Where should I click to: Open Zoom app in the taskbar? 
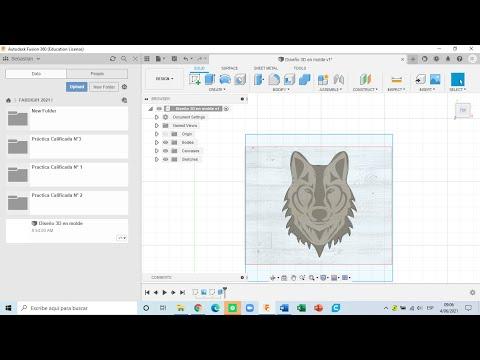250,308
